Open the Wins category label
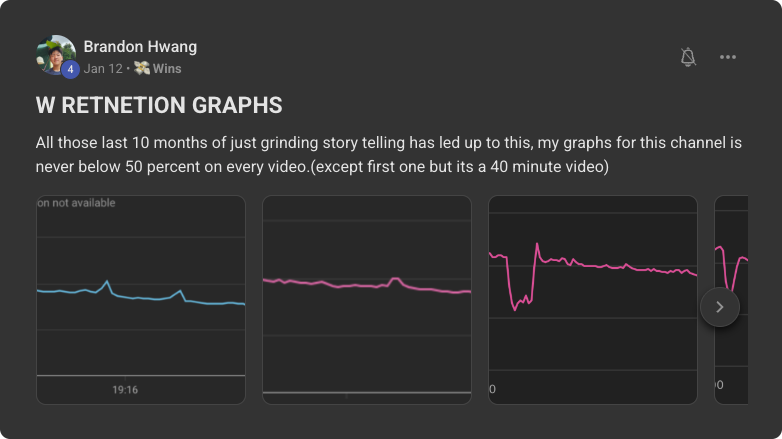 tap(167, 69)
